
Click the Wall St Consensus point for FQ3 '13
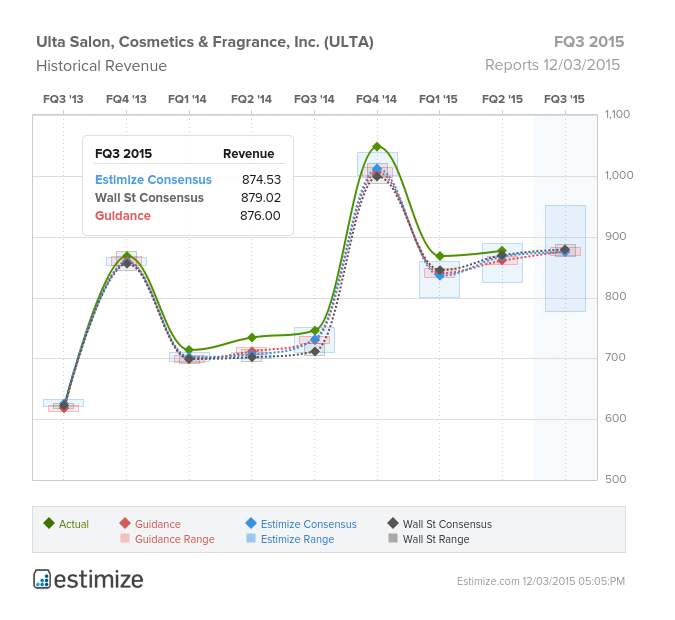coord(64,405)
